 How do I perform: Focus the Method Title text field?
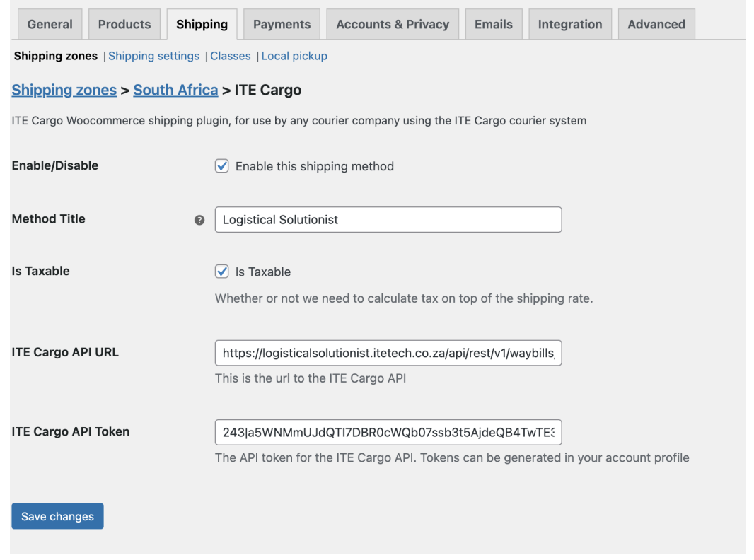[x=388, y=220]
